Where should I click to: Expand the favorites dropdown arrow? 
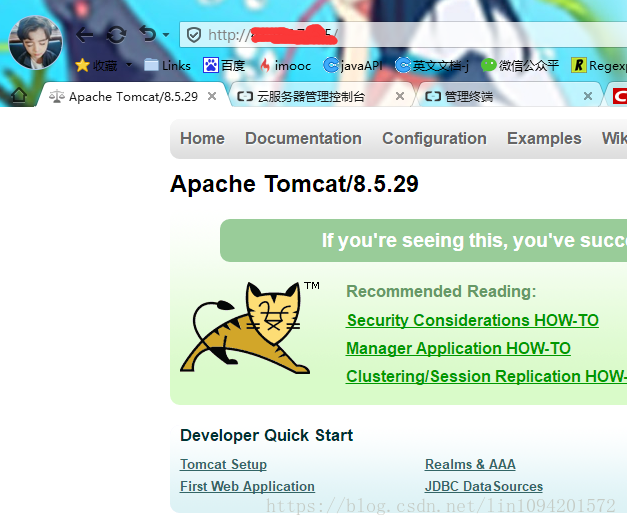[x=129, y=64]
